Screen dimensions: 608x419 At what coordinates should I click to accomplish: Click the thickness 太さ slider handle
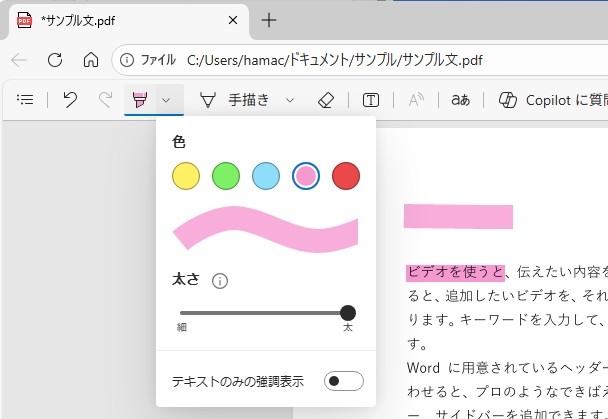coord(348,313)
